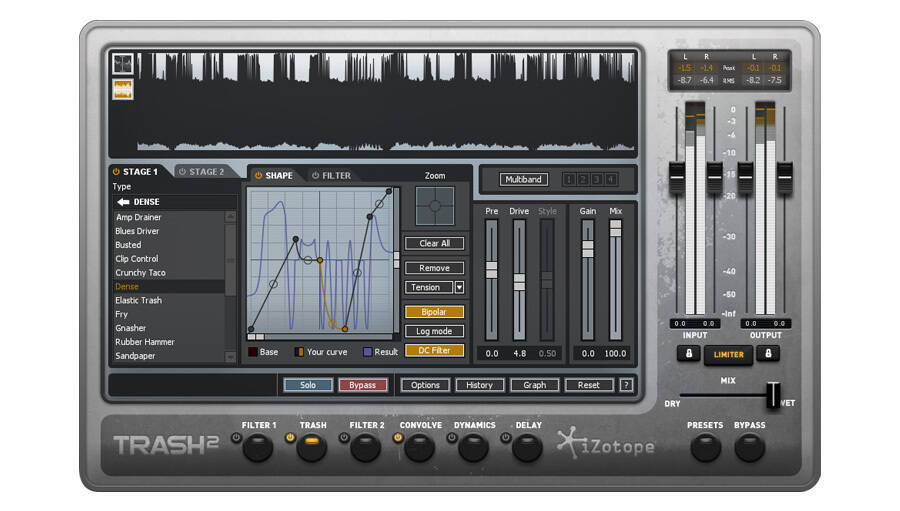Select Sandpaper distortion type
Viewport: 900px width, 511px height.
coord(169,356)
